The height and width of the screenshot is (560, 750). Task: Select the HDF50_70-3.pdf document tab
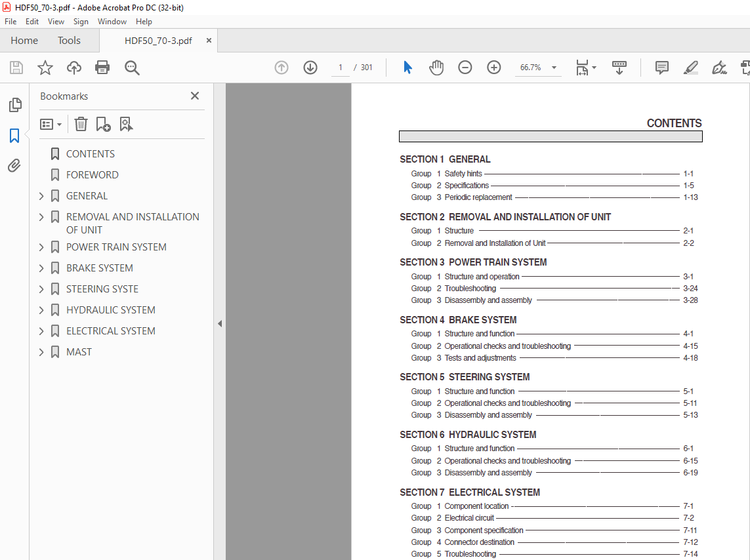click(158, 41)
